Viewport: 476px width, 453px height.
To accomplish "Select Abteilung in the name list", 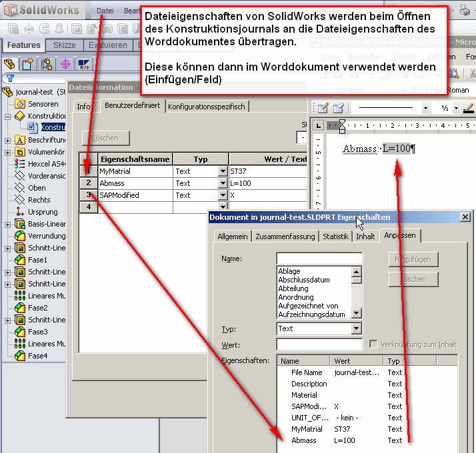I will (x=293, y=288).
